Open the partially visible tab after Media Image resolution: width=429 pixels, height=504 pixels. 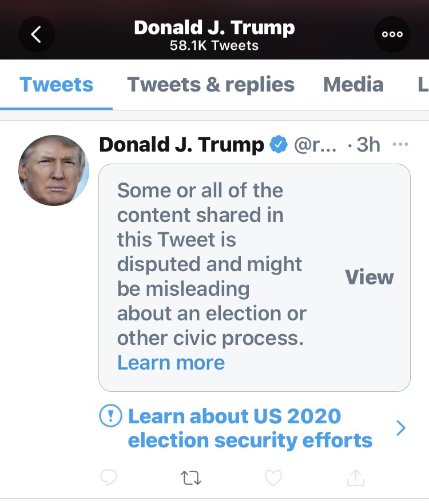click(x=422, y=85)
